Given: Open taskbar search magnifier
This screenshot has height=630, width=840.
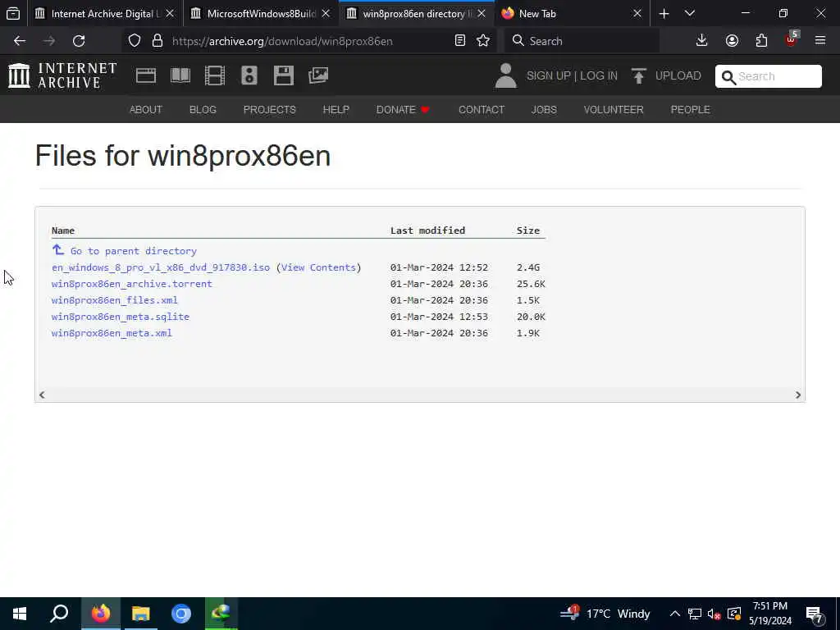Looking at the screenshot, I should point(59,614).
